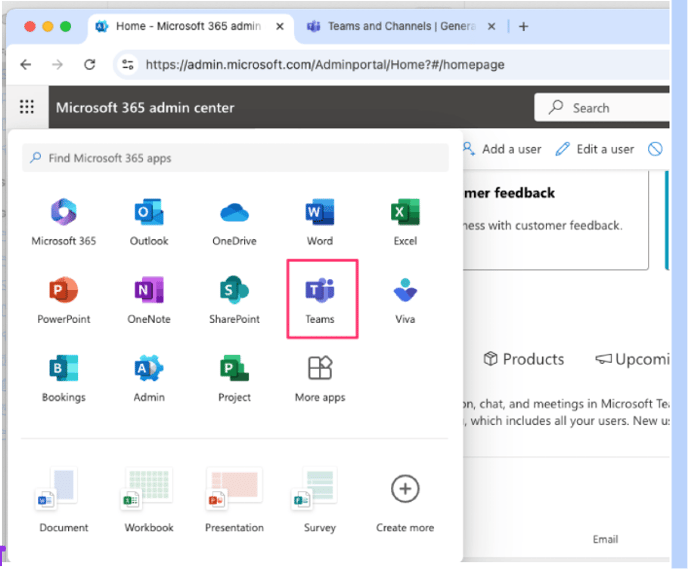
Task: Open site settings icon in address bar
Action: 128,65
